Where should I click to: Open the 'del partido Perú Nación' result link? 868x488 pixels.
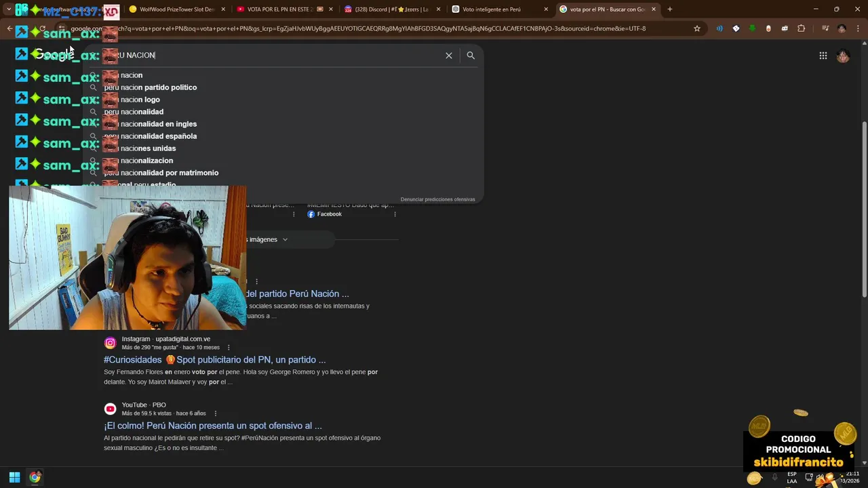point(298,294)
